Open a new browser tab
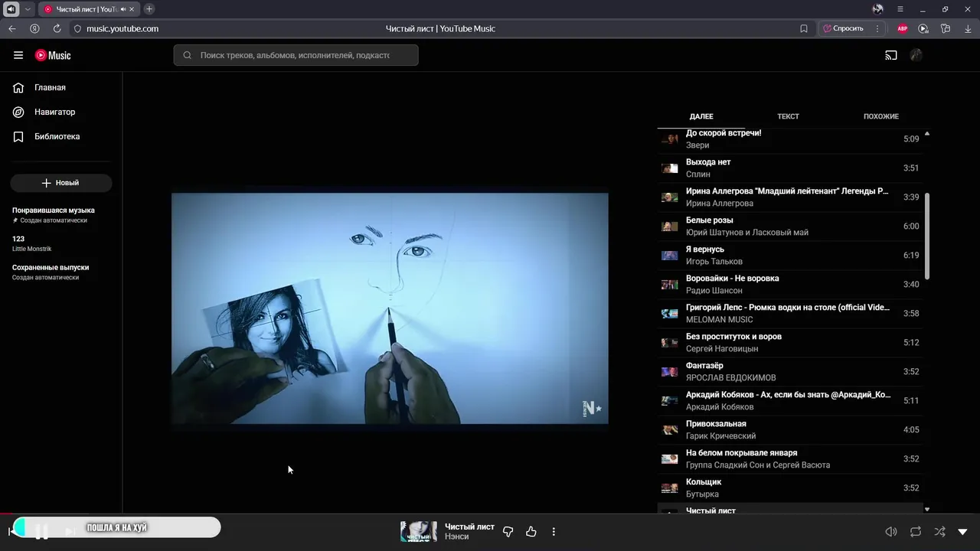The width and height of the screenshot is (980, 551). [x=149, y=9]
